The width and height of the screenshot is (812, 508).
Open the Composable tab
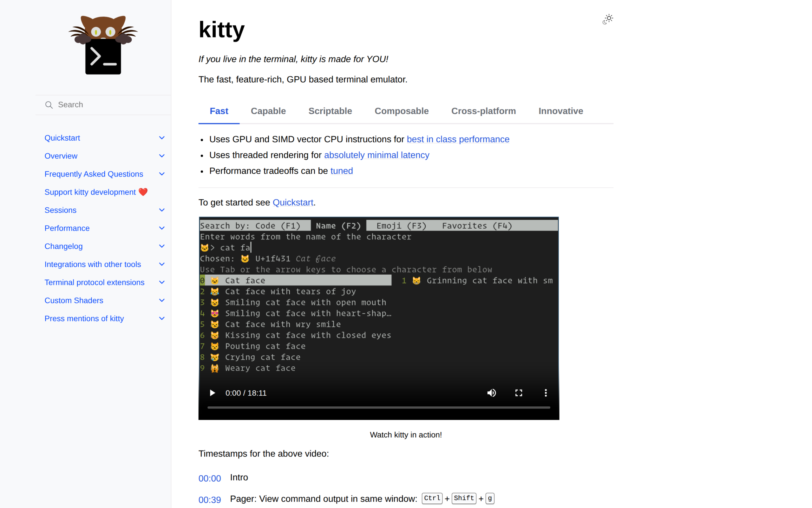[x=402, y=111]
